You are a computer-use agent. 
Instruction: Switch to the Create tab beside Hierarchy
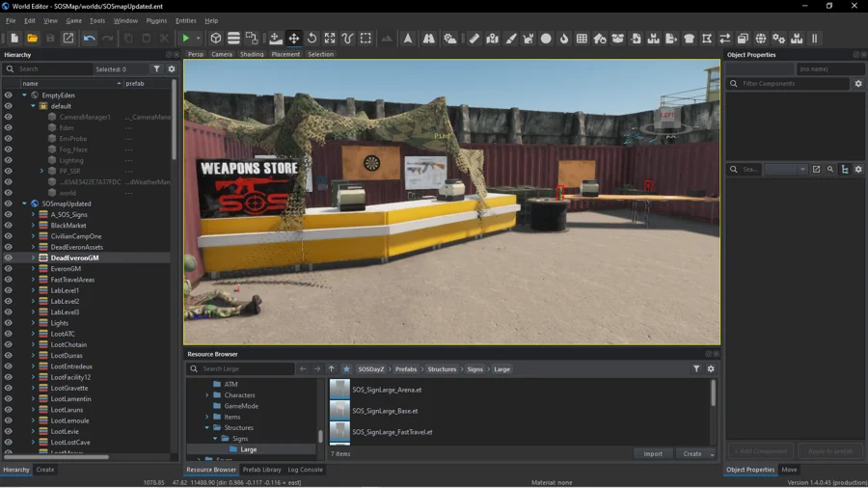click(x=45, y=469)
